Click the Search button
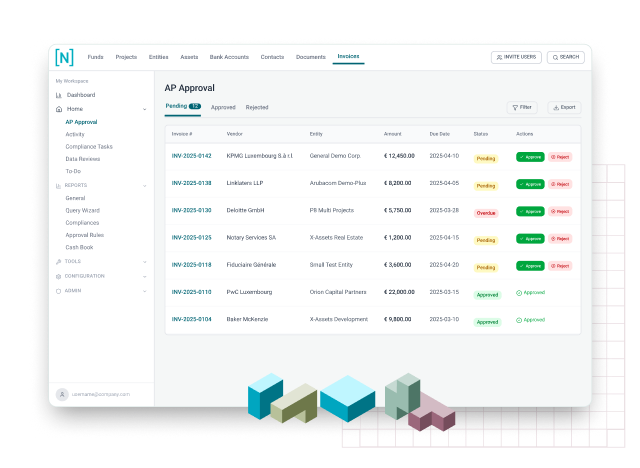The width and height of the screenshot is (640, 468). (x=566, y=58)
